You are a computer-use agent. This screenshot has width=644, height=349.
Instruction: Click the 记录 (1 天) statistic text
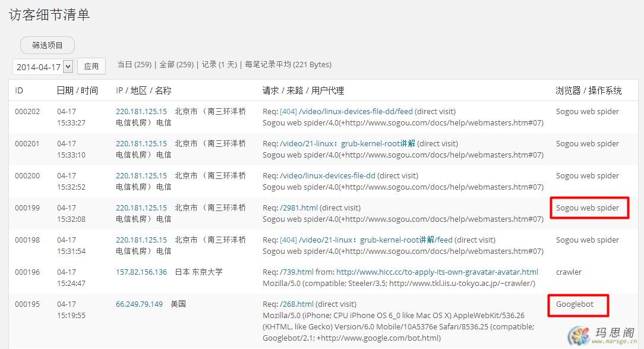219,65
